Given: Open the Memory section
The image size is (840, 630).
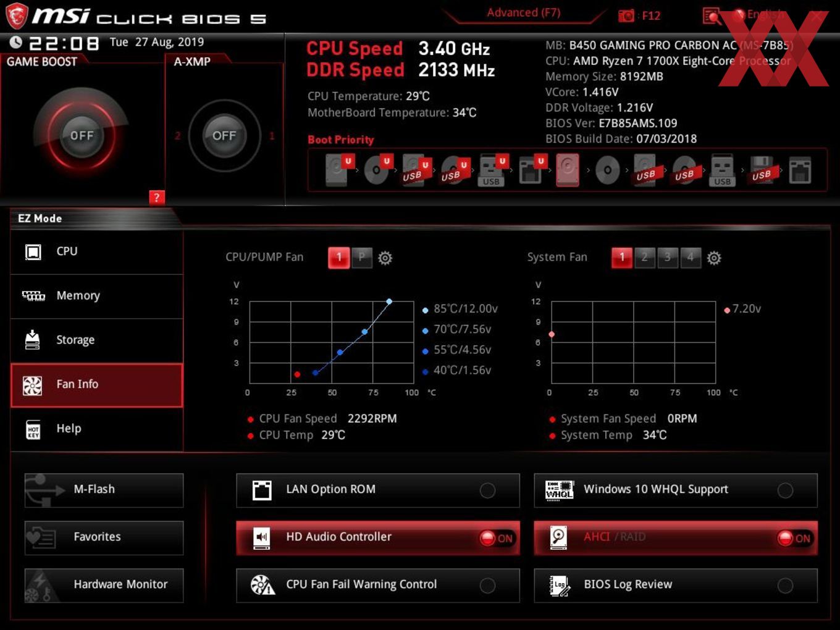Looking at the screenshot, I should click(97, 296).
